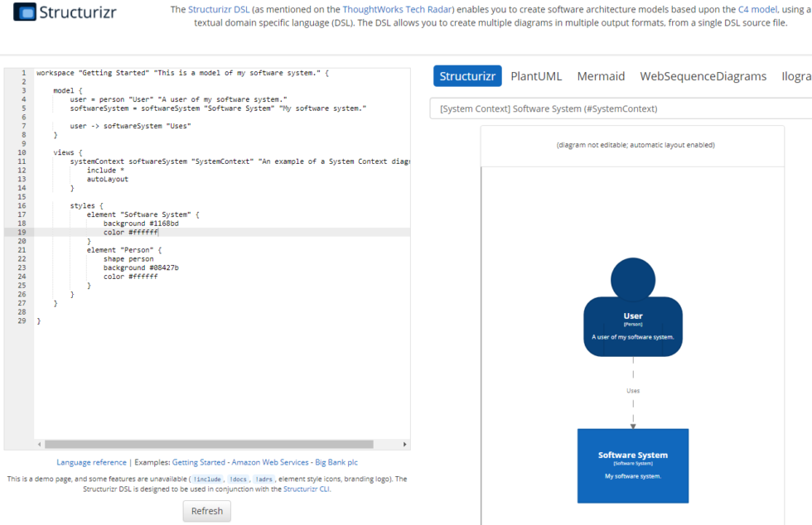The image size is (812, 525).
Task: Switch to the Mermaid tab
Action: coord(601,76)
